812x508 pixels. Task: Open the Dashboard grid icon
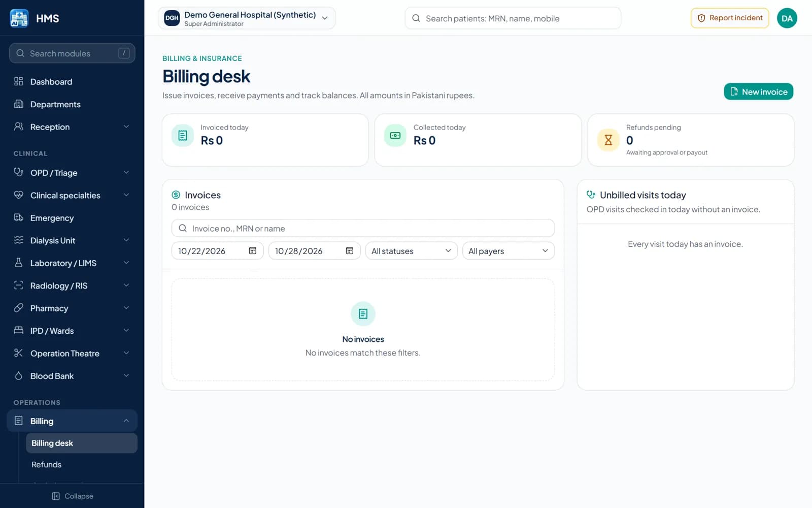click(x=19, y=81)
